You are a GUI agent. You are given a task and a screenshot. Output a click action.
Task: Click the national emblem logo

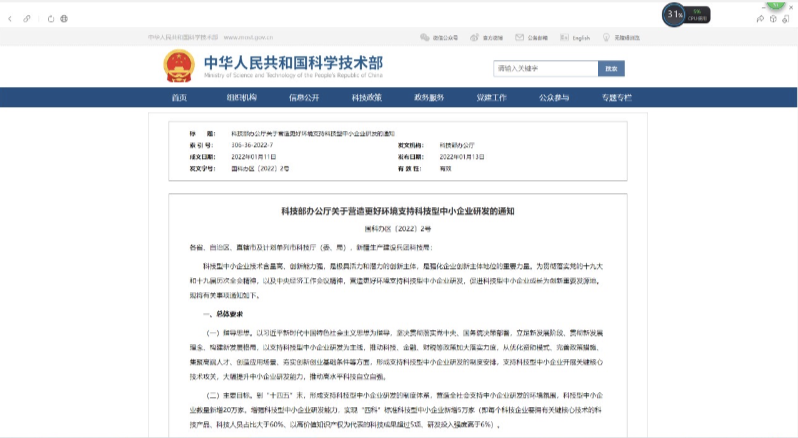tap(179, 66)
